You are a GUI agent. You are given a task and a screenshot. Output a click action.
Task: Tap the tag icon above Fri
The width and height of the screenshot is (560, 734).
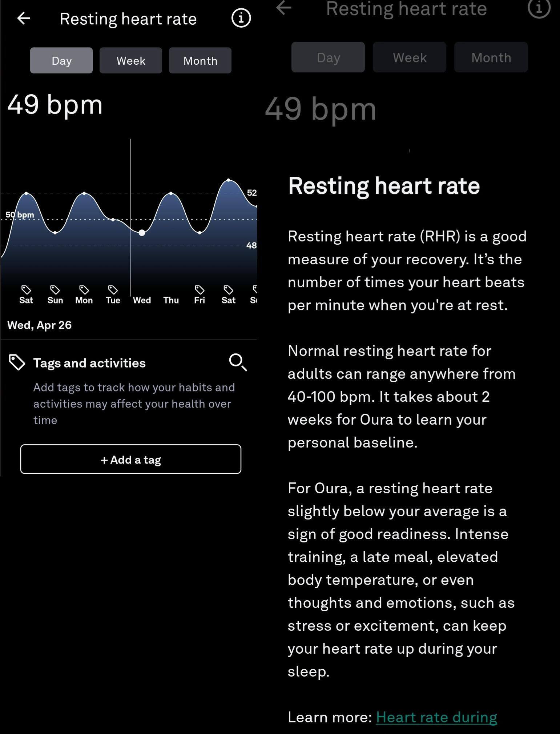pos(200,290)
